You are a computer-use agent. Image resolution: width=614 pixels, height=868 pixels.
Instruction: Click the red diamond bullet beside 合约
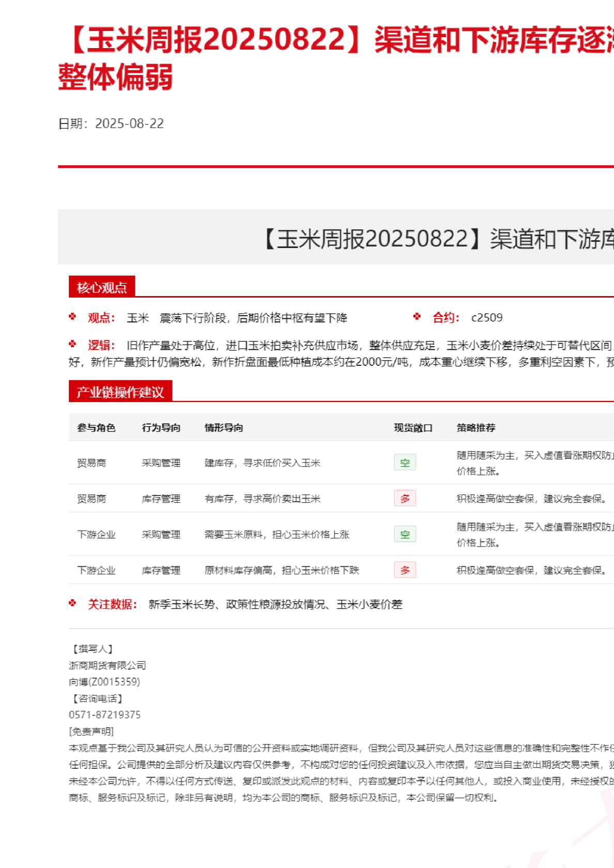(417, 317)
